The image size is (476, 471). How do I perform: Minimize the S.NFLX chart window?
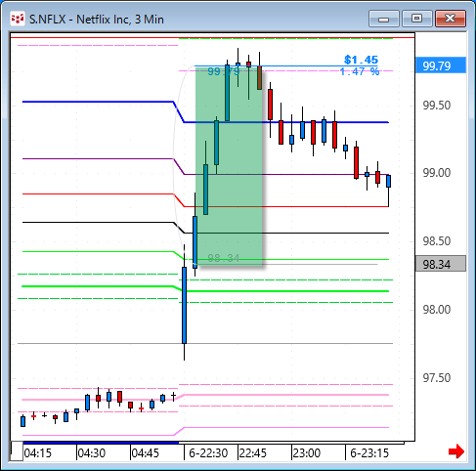point(384,19)
